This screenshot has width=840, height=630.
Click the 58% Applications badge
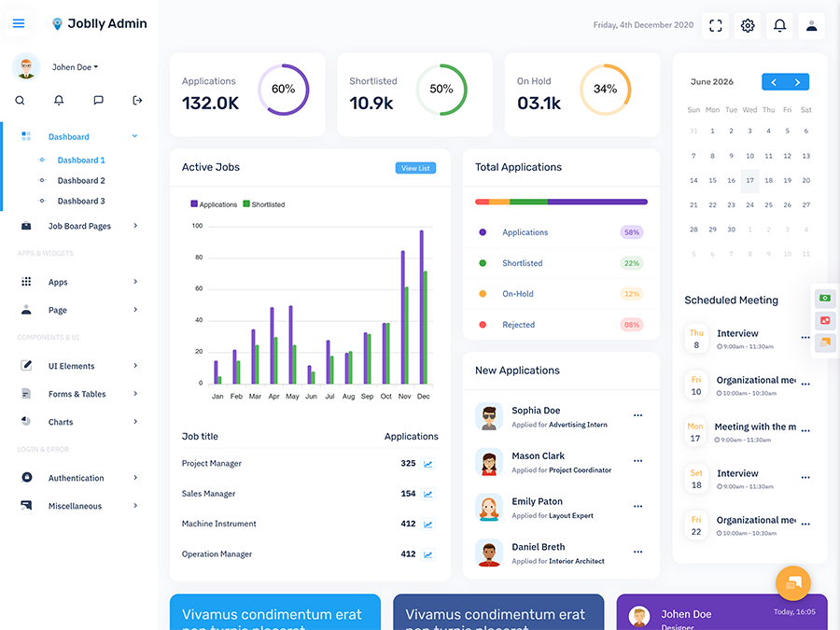[632, 232]
